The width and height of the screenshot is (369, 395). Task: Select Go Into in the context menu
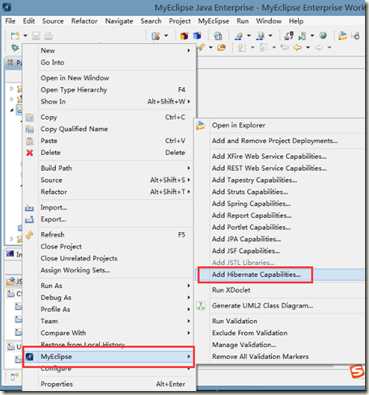[52, 62]
